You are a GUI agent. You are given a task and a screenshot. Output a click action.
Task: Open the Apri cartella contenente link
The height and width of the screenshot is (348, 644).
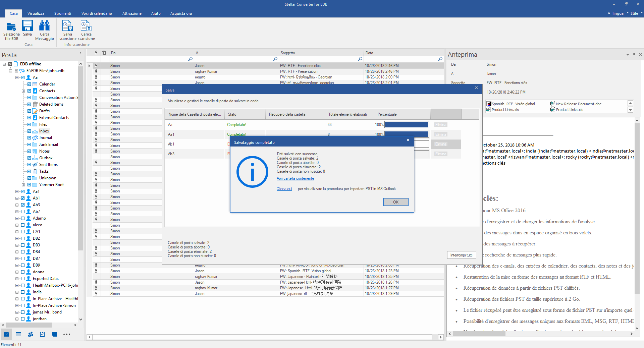[295, 178]
